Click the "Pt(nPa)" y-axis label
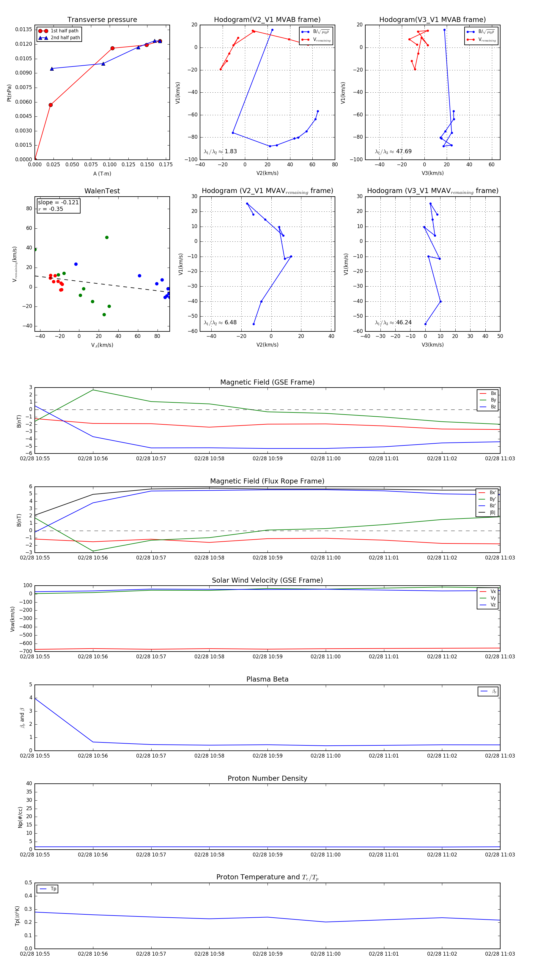Screen dimensions: 535x980 pyautogui.click(x=9, y=93)
